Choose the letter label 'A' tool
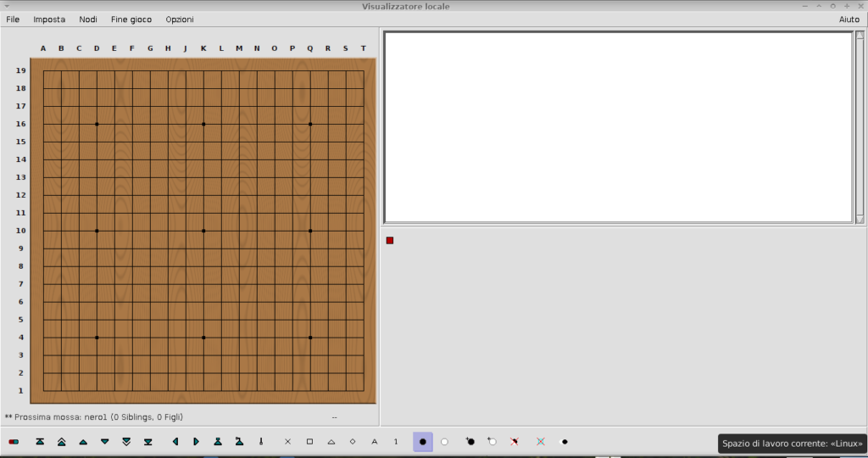Viewport: 868px width, 458px height. tap(374, 442)
